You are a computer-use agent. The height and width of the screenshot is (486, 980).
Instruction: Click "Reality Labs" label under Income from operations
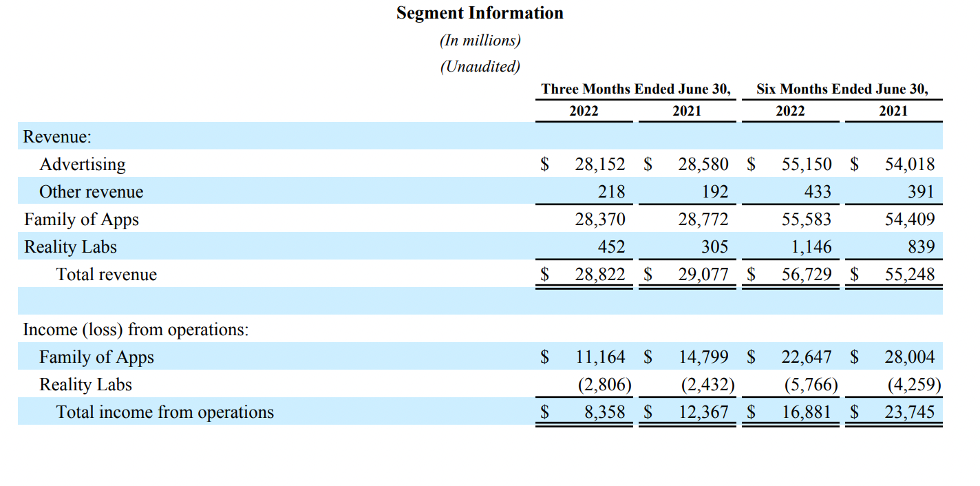pyautogui.click(x=85, y=385)
